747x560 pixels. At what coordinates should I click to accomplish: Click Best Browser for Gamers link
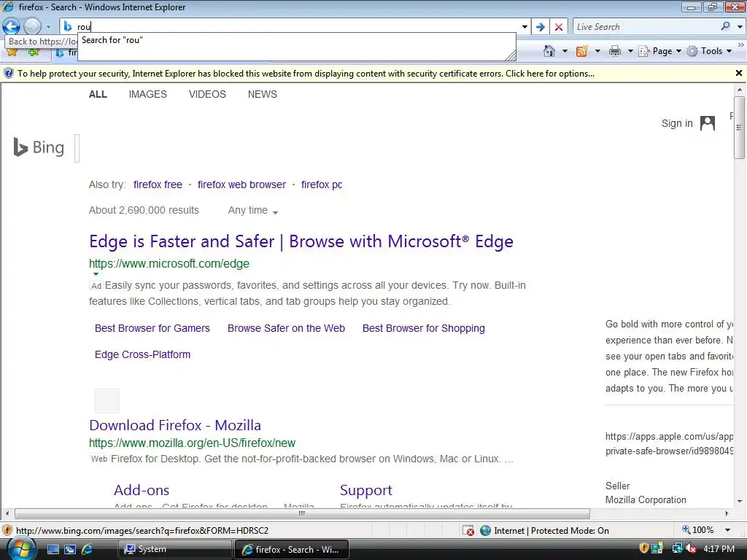point(152,328)
